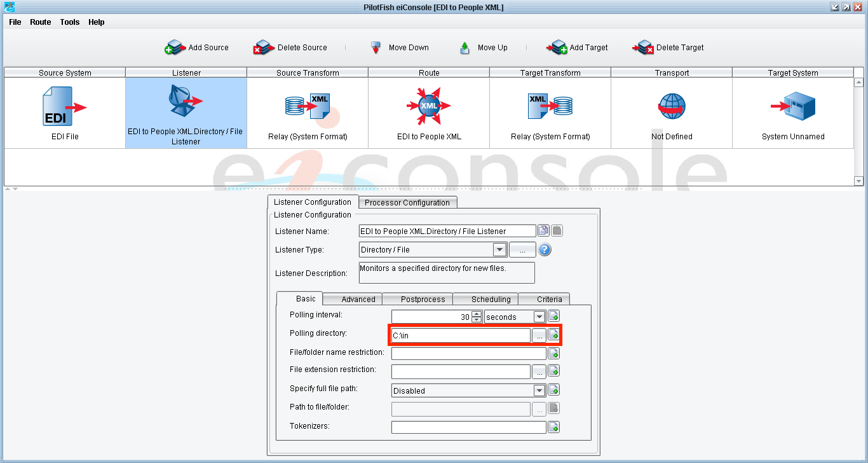Click the Source System column header

[65, 73]
